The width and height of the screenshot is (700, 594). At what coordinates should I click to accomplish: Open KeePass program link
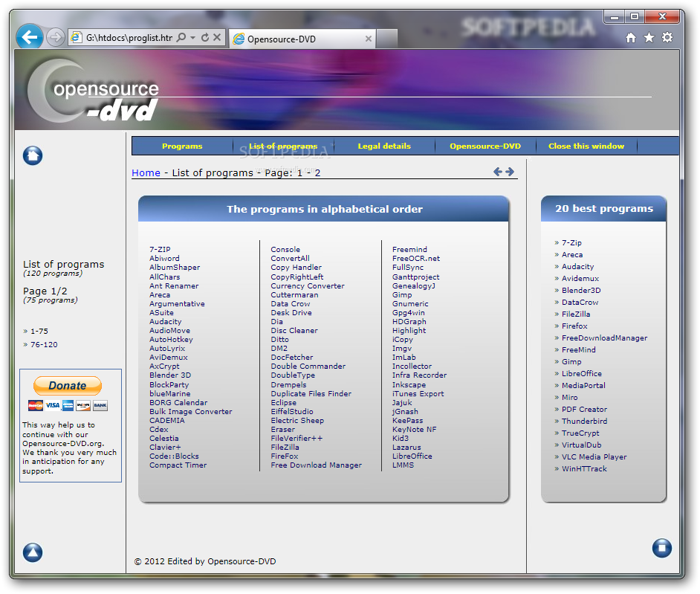(407, 420)
